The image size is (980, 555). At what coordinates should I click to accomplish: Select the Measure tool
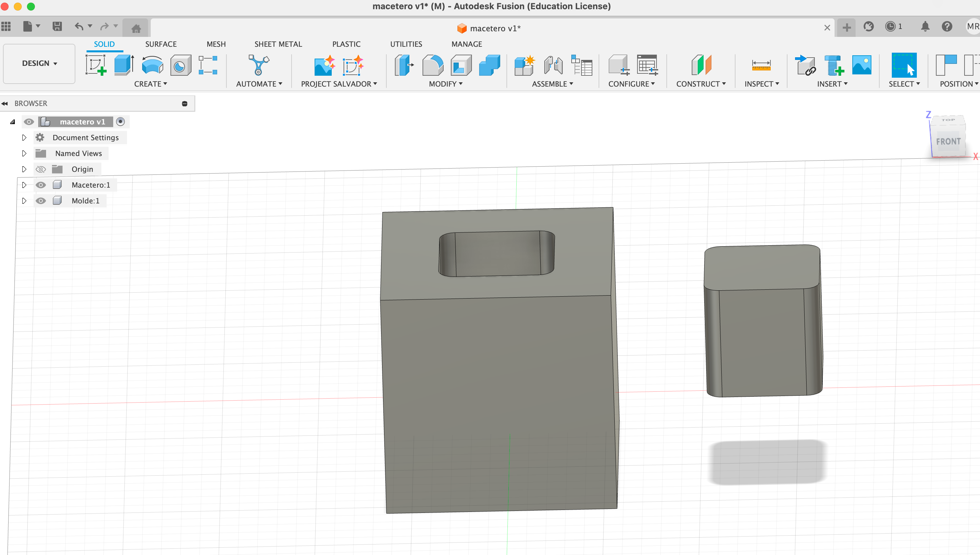tap(761, 65)
